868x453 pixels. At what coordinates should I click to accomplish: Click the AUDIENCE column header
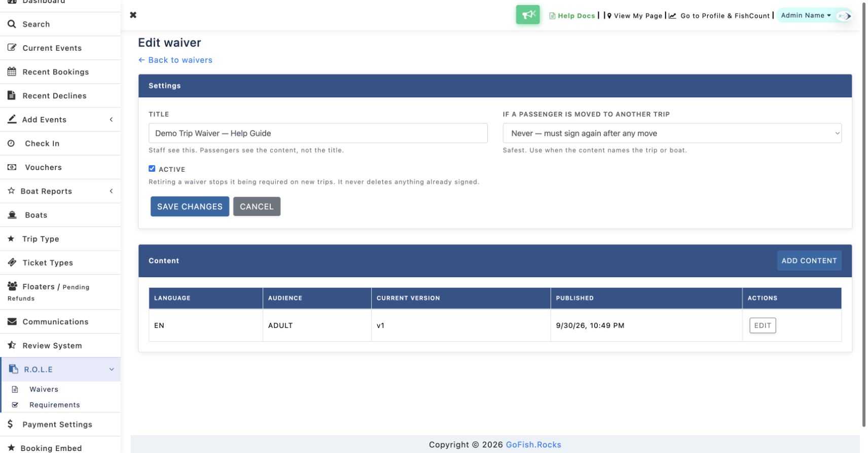[317, 298]
